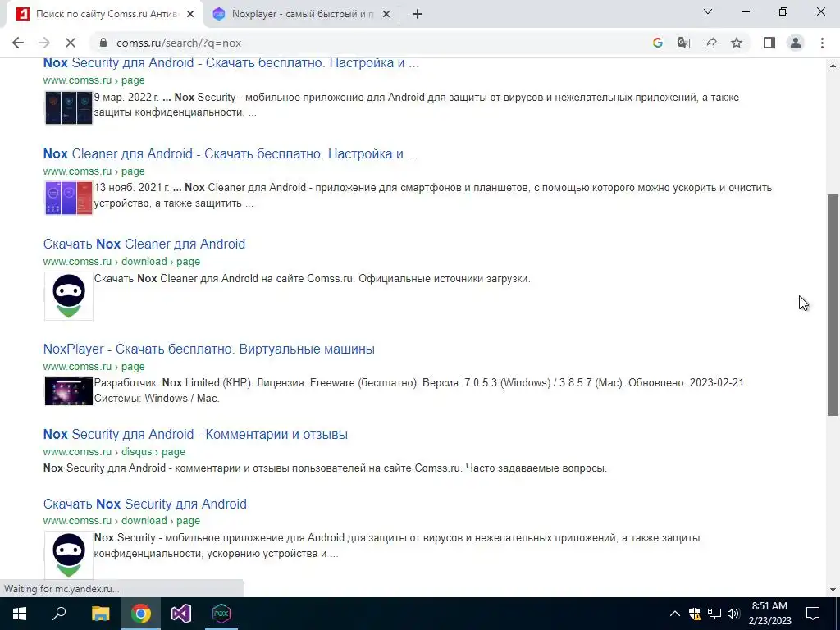Image resolution: width=840 pixels, height=630 pixels.
Task: View site security lock info
Action: pyautogui.click(x=103, y=43)
